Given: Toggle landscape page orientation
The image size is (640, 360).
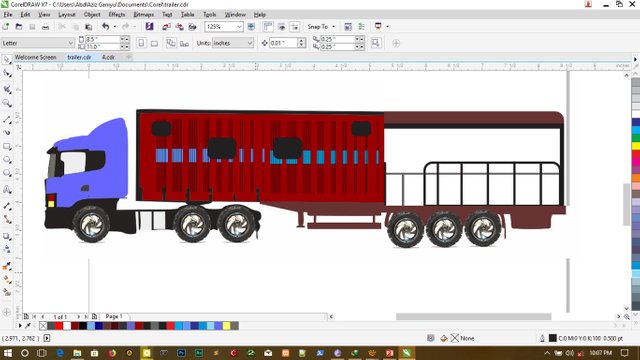Looking at the screenshot, I should 154,43.
